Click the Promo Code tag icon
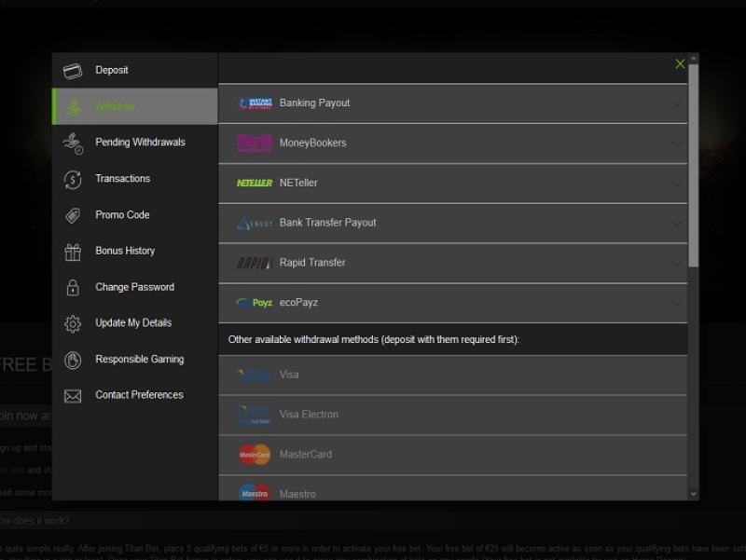Screen dimensions: 746x560 [73, 215]
